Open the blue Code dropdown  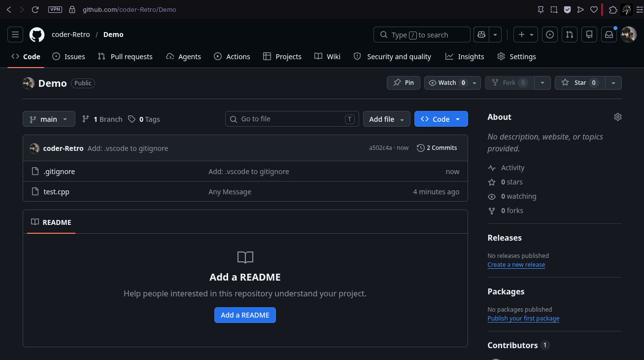pos(441,119)
